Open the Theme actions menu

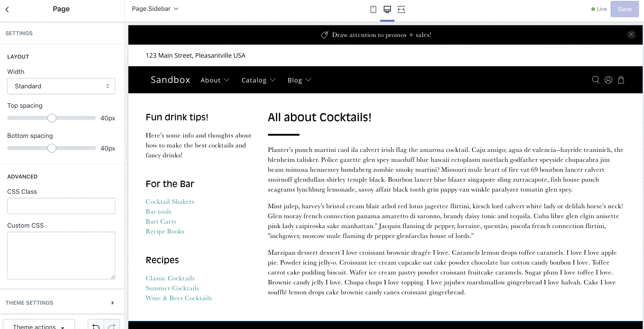(38, 326)
